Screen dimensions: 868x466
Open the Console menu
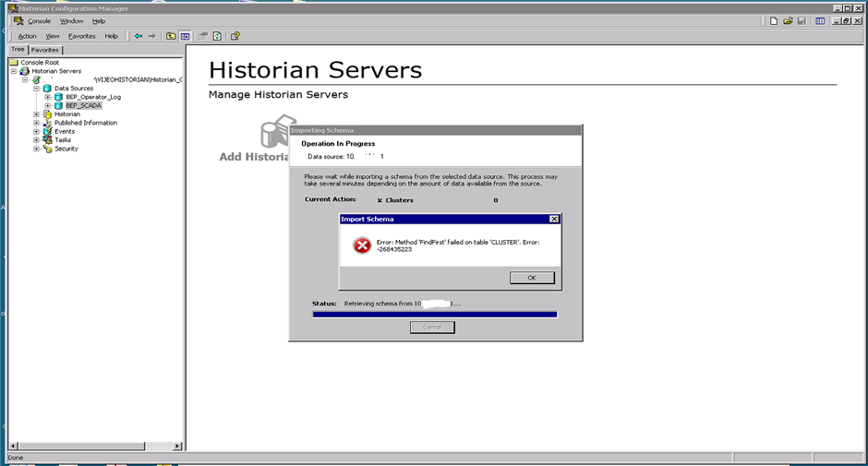(39, 21)
